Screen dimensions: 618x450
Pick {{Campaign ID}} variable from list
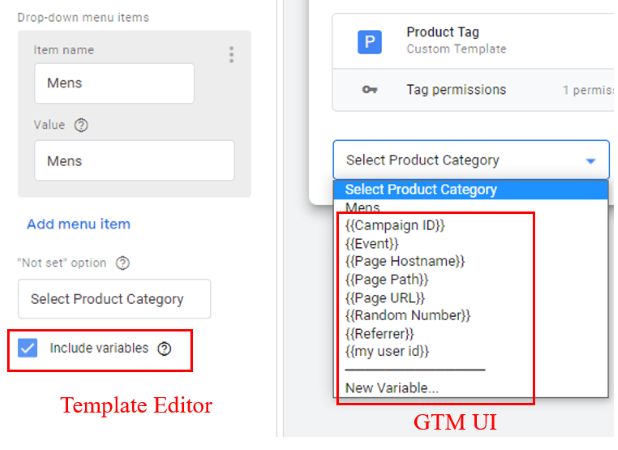395,225
